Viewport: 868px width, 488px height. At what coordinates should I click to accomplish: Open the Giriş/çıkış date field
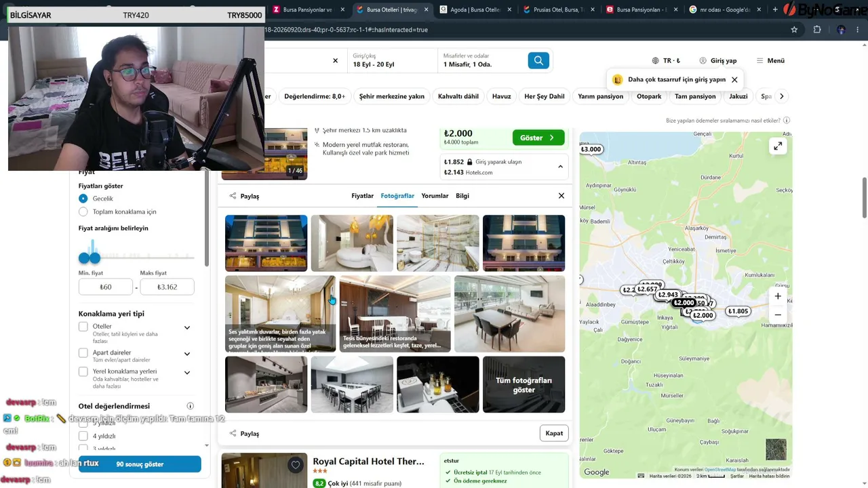click(x=391, y=61)
